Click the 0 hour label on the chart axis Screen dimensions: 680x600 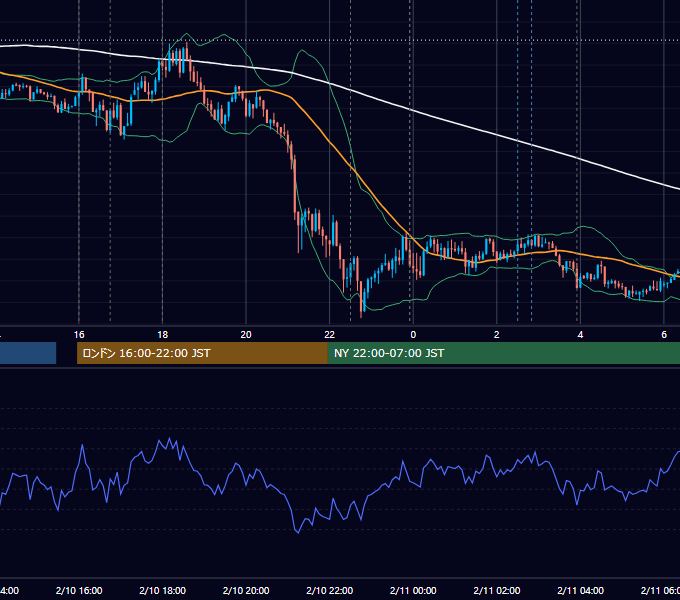click(413, 335)
